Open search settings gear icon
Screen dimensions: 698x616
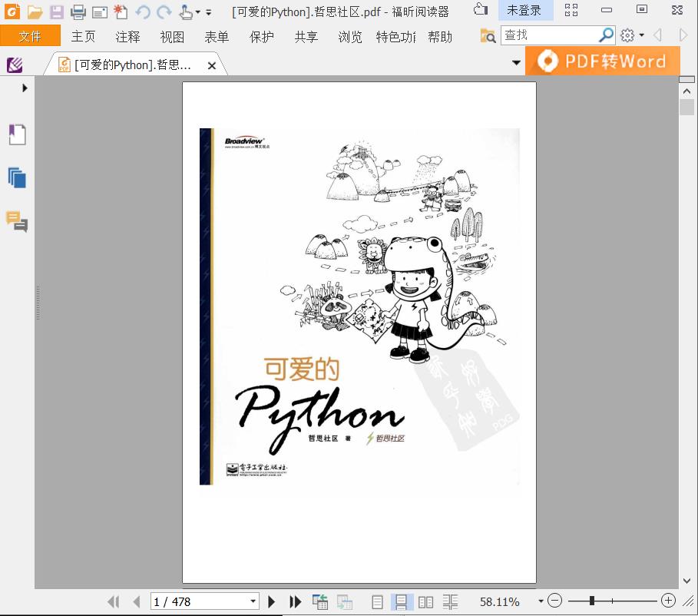tap(627, 35)
